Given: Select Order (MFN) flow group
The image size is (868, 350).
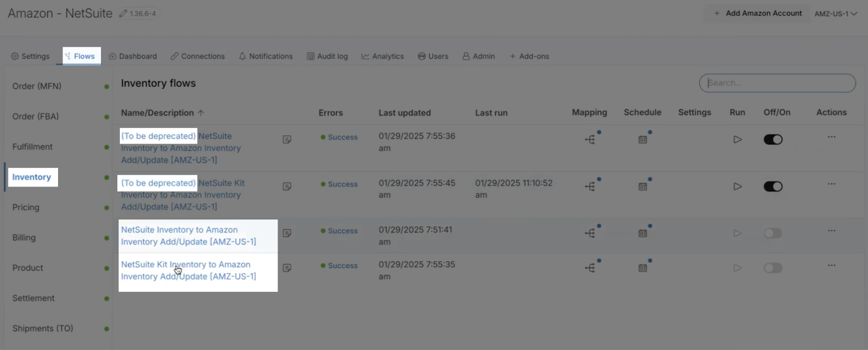Looking at the screenshot, I should (x=37, y=86).
